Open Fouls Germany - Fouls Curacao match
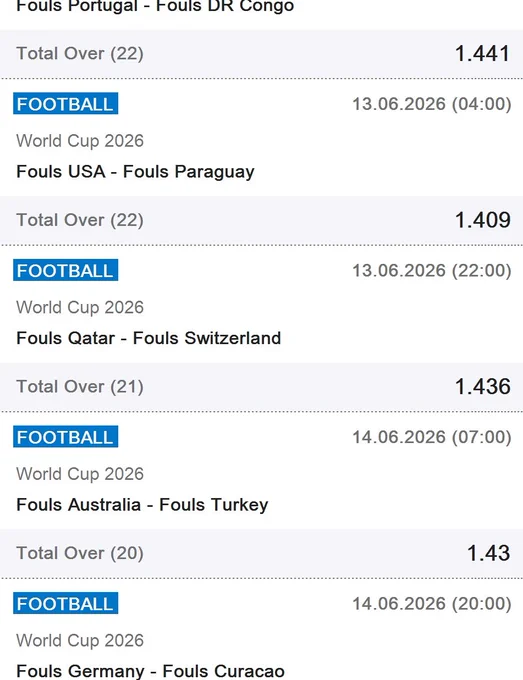The width and height of the screenshot is (523, 680). click(150, 671)
